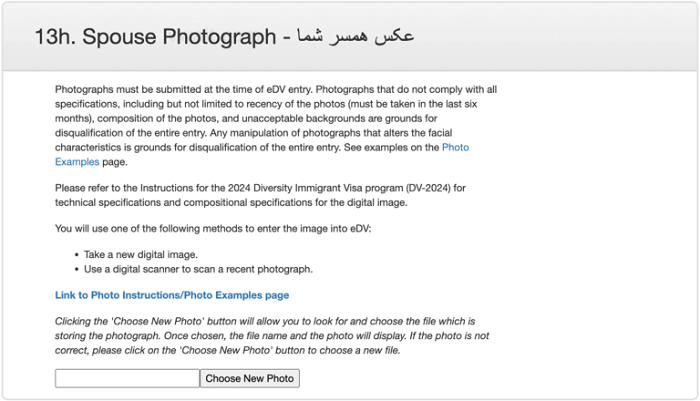Click the 'must be taken in the last six' phrase
The image size is (700, 401).
click(414, 104)
